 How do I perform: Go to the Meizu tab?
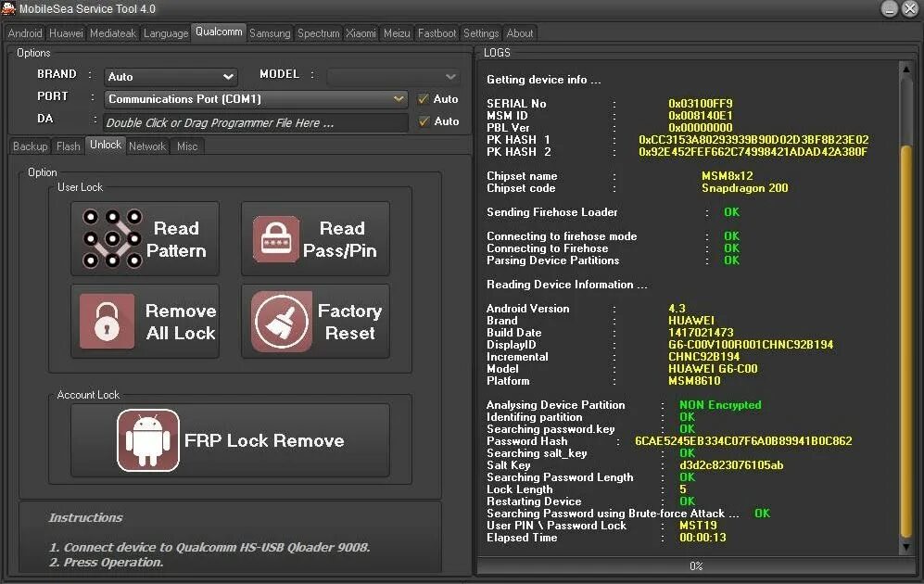click(397, 33)
